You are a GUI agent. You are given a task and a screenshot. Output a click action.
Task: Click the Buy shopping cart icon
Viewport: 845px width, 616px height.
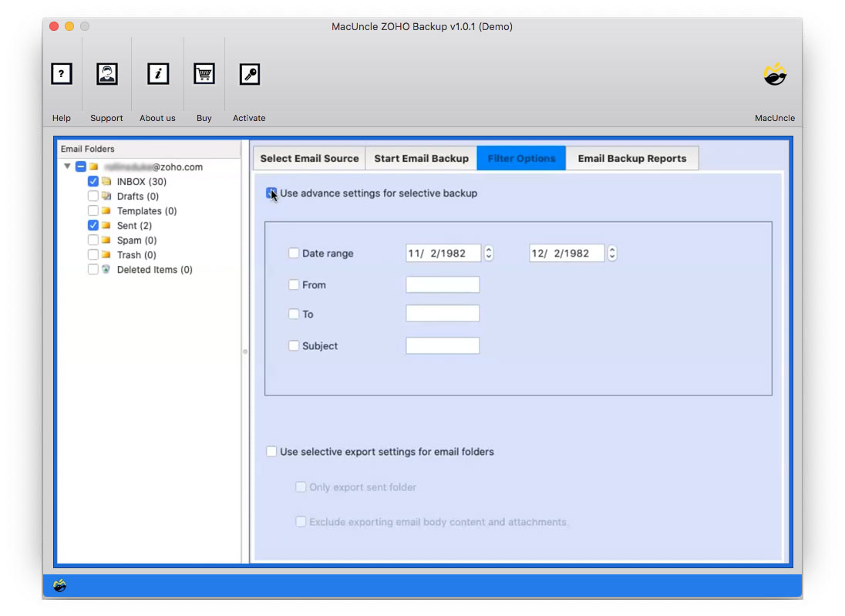(204, 73)
